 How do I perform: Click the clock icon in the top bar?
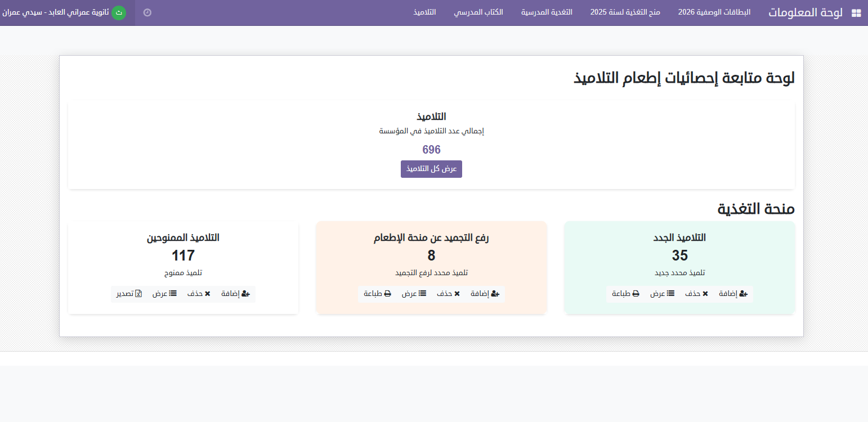click(x=147, y=12)
